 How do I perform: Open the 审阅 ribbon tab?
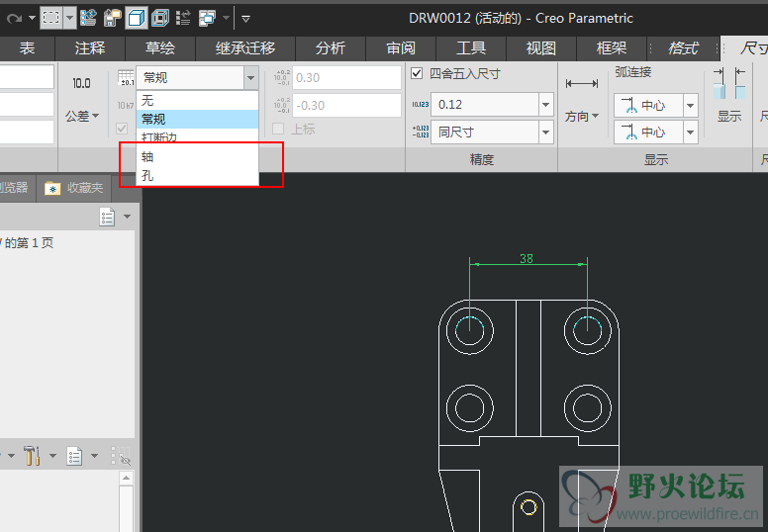[x=401, y=48]
